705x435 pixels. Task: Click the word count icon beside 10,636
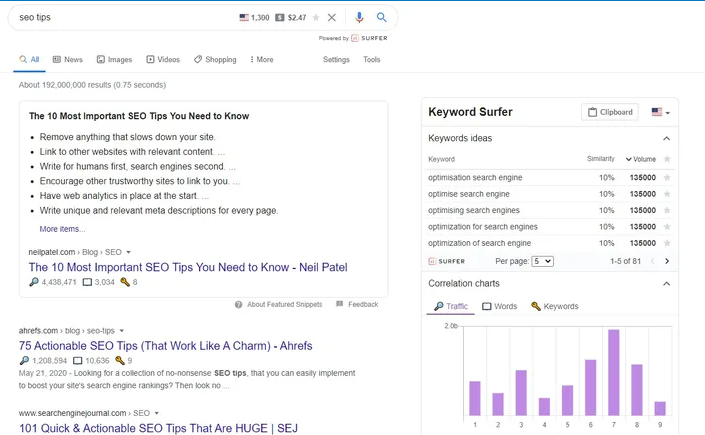78,361
